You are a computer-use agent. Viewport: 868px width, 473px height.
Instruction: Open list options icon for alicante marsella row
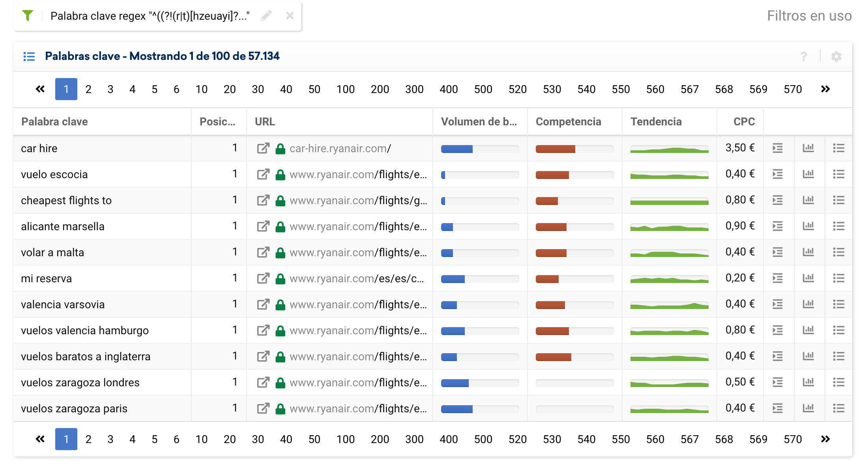click(839, 226)
